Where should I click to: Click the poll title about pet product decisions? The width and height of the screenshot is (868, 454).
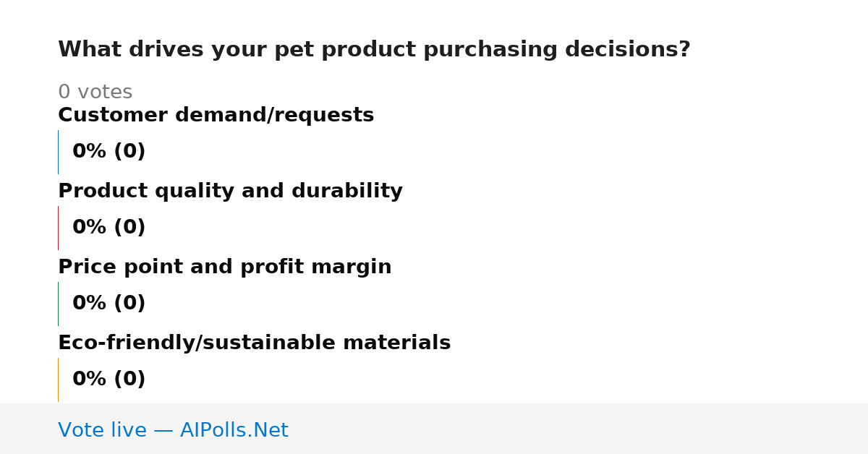point(374,50)
